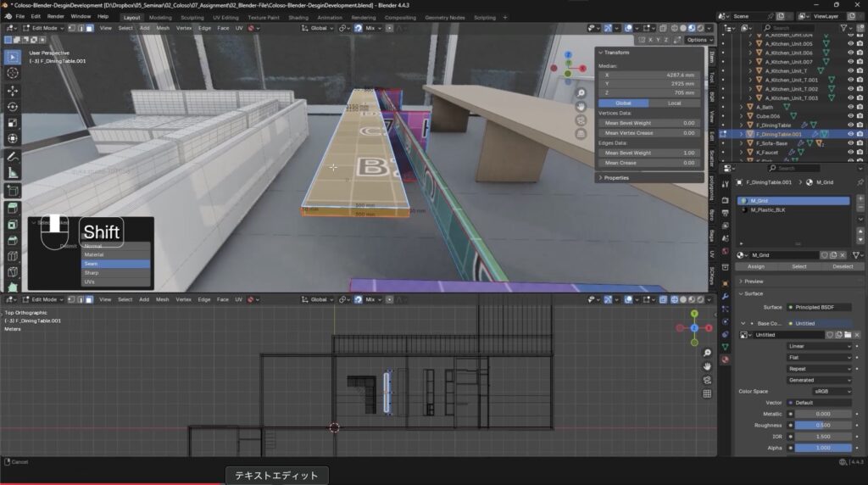This screenshot has height=485, width=868.
Task: Choose the Move tool
Action: tap(13, 90)
